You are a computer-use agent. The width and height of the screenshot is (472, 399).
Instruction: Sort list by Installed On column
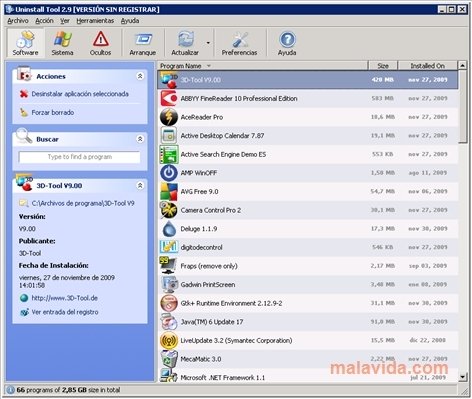428,66
